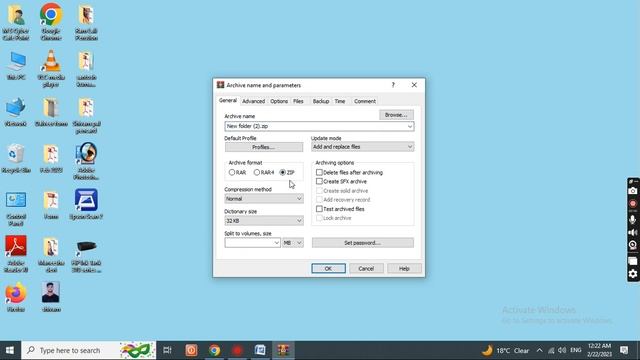Expand Dictionary size dropdown
Screen dimensions: 640x360
264,221
